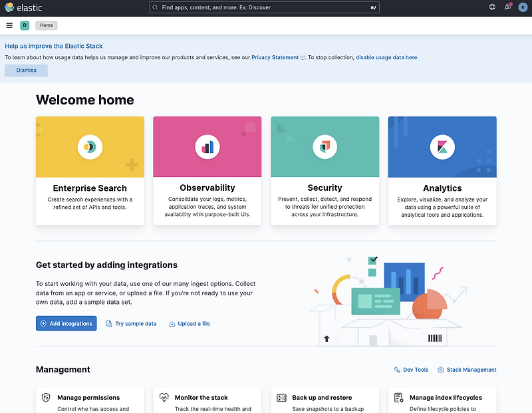The width and height of the screenshot is (532, 413).
Task: Click the upload file icon
Action: (172, 324)
